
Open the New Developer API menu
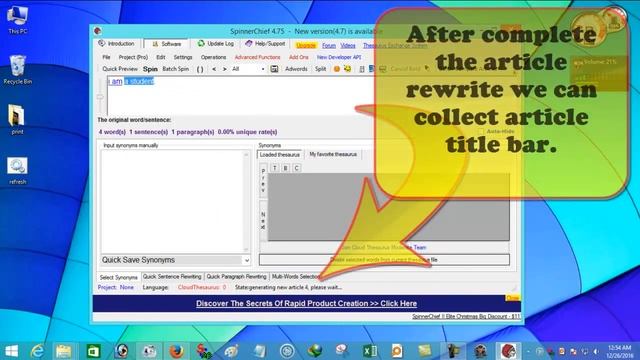(339, 57)
